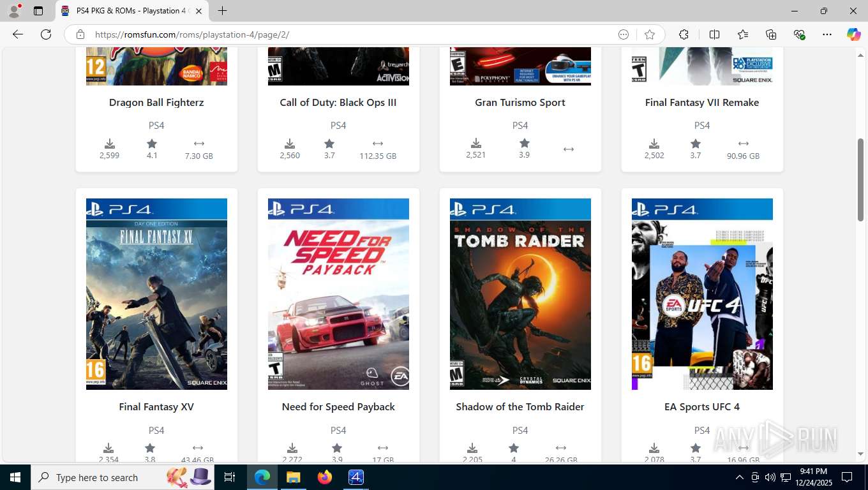Open Task View on taskbar

click(230, 477)
